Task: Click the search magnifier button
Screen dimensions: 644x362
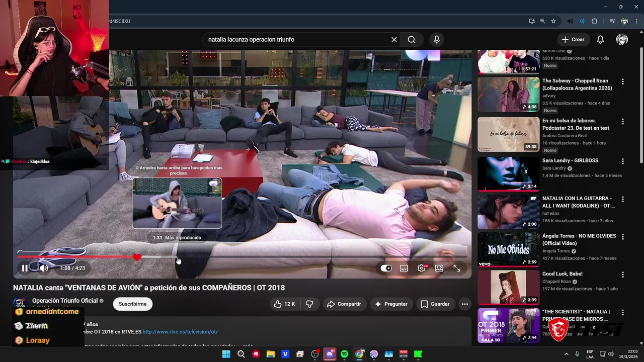Action: (412, 40)
